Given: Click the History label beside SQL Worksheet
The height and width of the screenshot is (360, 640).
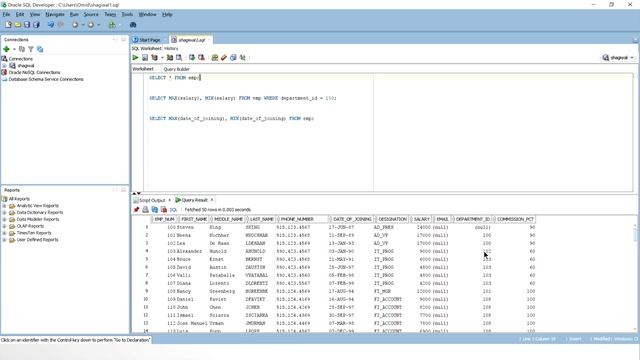Looking at the screenshot, I should tap(171, 49).
